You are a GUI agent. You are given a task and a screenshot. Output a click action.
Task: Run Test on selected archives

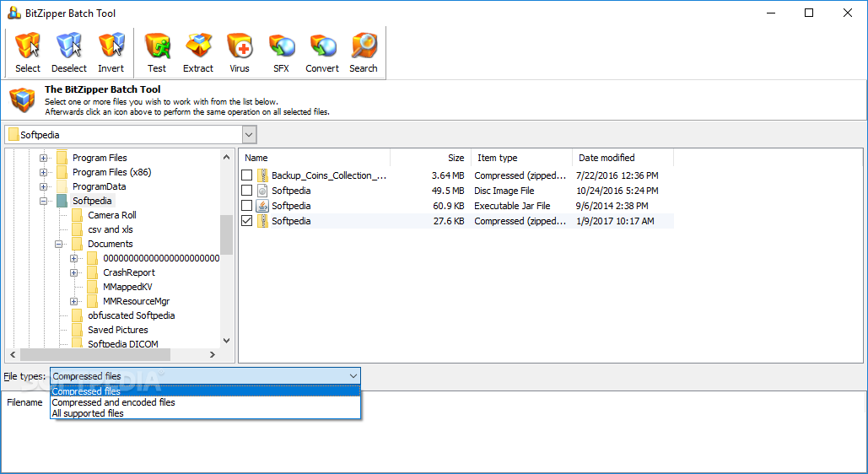(x=157, y=52)
